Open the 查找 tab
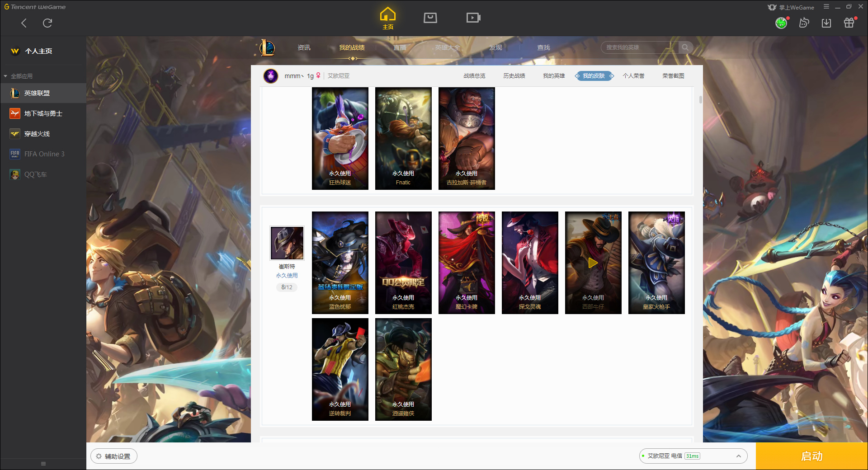The image size is (868, 470). 543,47
